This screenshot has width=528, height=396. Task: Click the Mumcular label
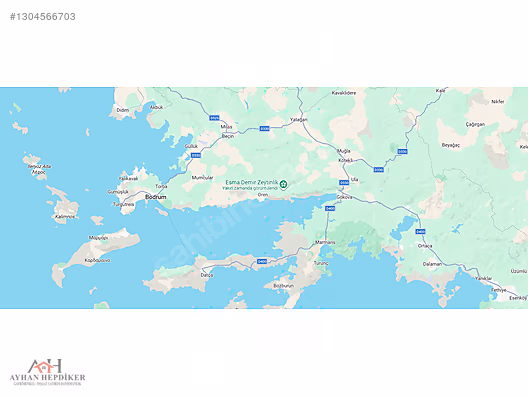coord(202,177)
